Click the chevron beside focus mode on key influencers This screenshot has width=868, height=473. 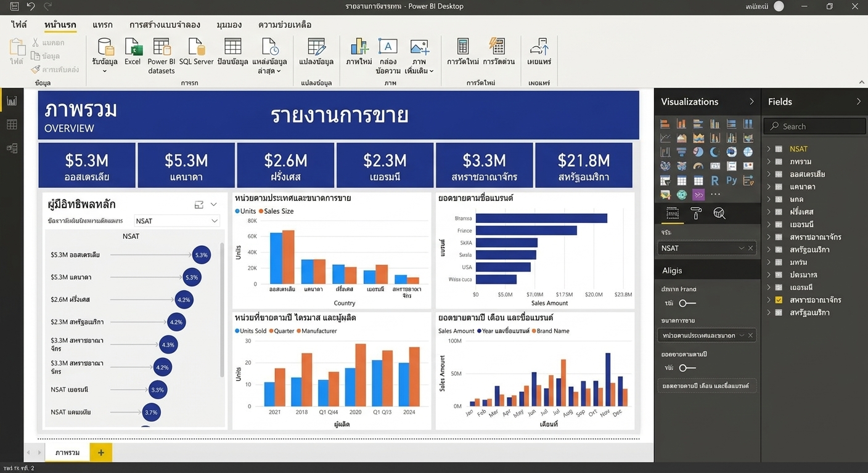point(214,204)
